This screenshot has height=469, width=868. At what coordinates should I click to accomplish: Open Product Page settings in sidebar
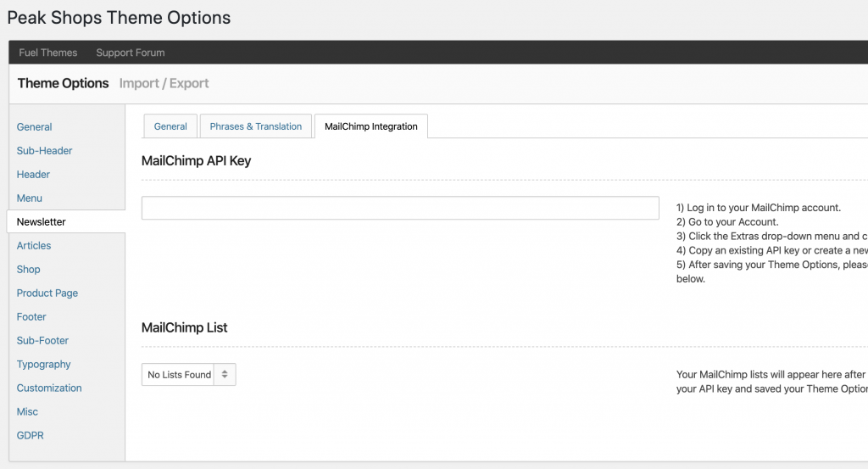click(47, 293)
